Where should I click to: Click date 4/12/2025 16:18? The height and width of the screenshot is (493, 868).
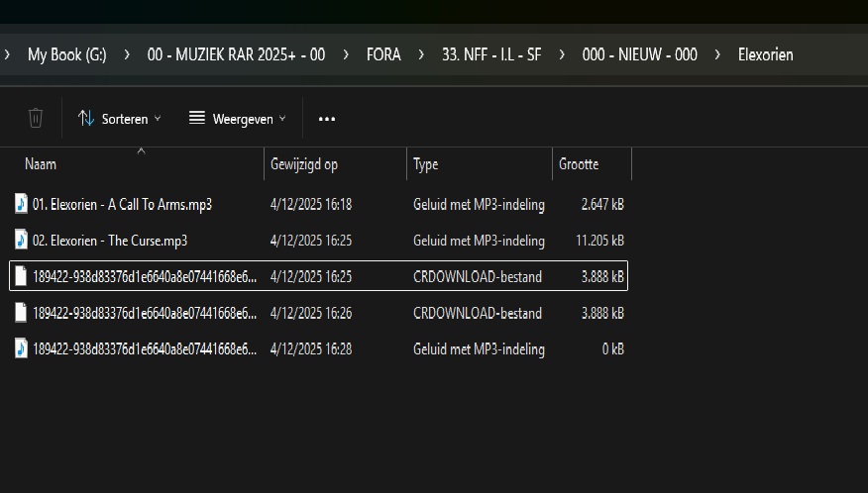point(310,204)
